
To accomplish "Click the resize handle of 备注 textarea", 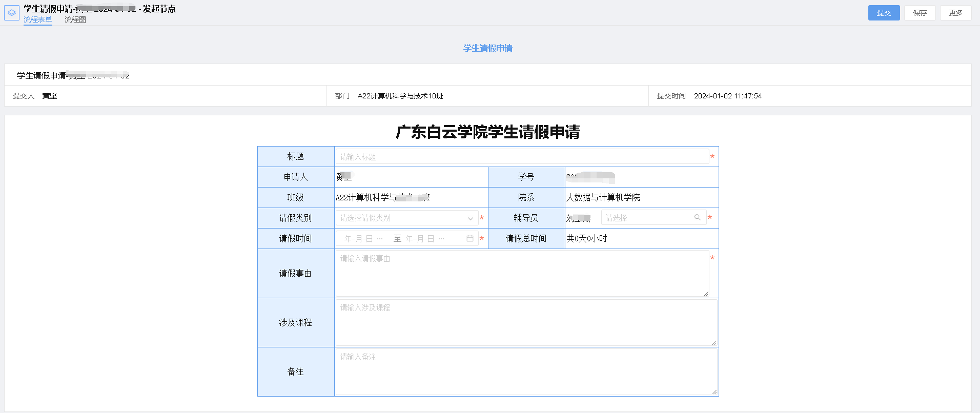I will 714,392.
